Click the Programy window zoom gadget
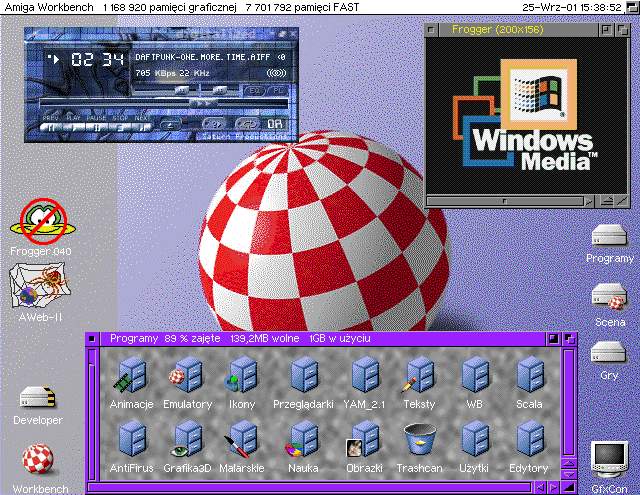 click(553, 339)
